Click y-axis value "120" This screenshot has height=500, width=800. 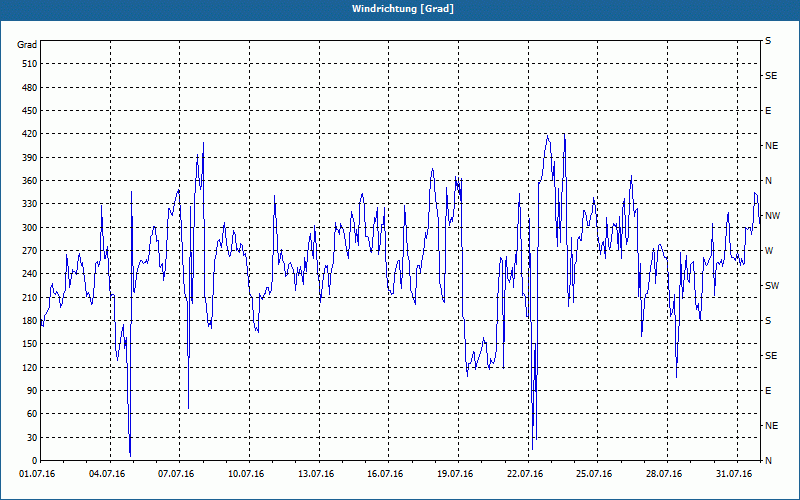coord(30,367)
